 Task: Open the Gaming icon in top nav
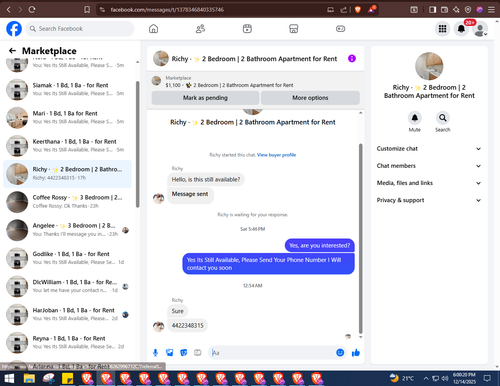pos(340,29)
